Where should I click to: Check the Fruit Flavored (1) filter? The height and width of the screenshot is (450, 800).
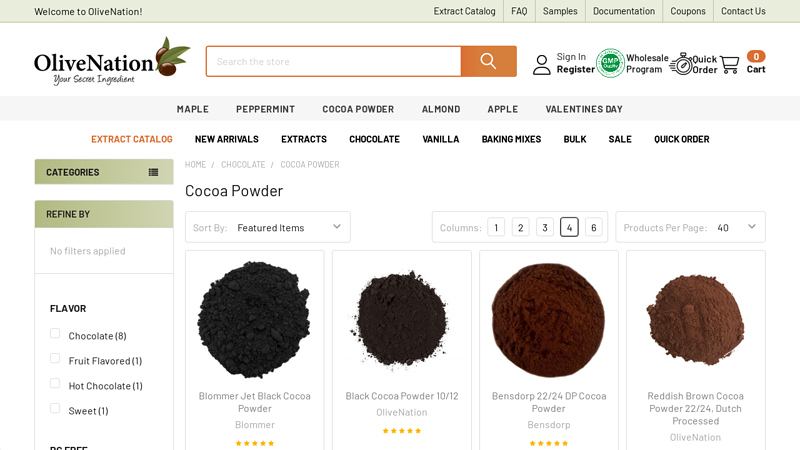click(x=55, y=358)
